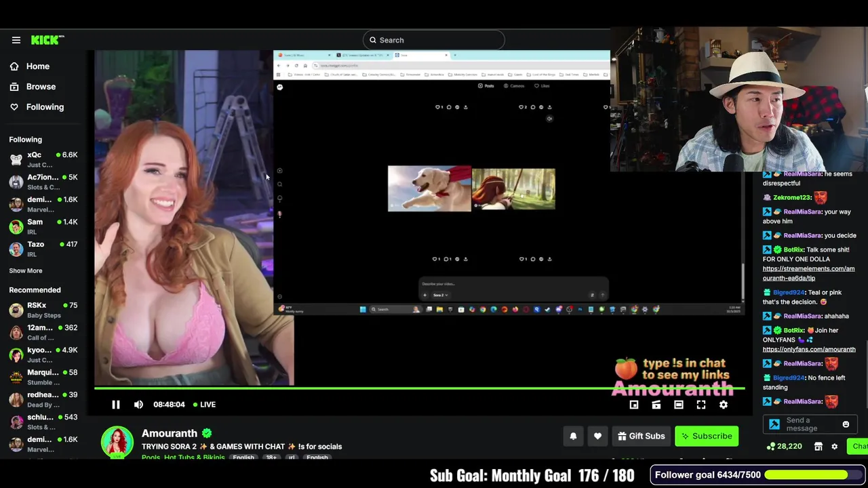Open the Pools, Hot Tubs & Bikinis category

pos(183,457)
